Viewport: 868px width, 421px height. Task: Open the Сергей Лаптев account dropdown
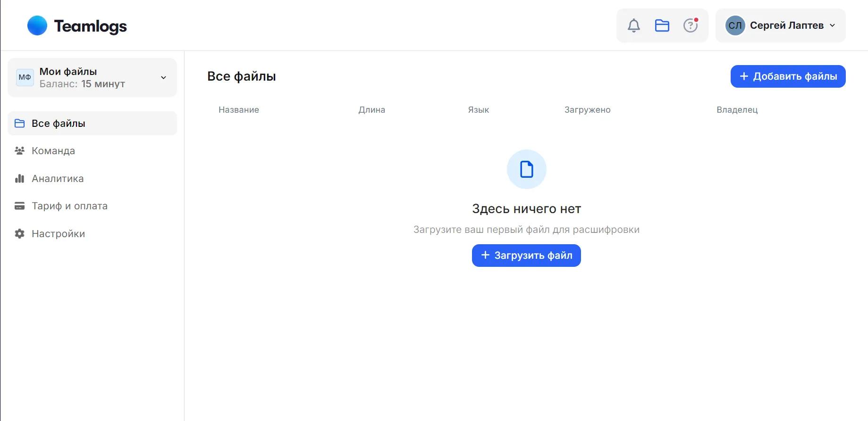tap(781, 25)
